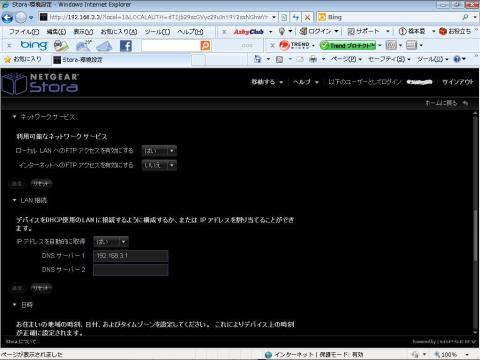Click the お役立ち toolbar button
The image size is (480, 360).
[x=455, y=32]
